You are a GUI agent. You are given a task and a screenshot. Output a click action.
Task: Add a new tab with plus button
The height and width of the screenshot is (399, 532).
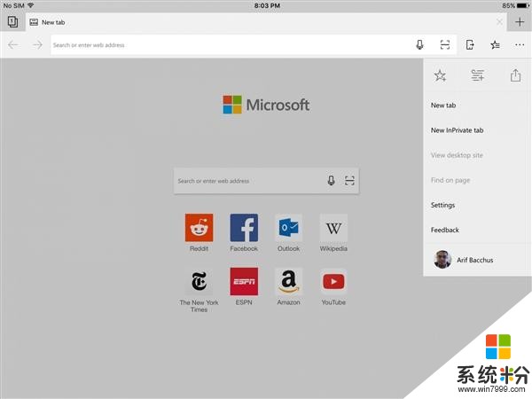[520, 22]
